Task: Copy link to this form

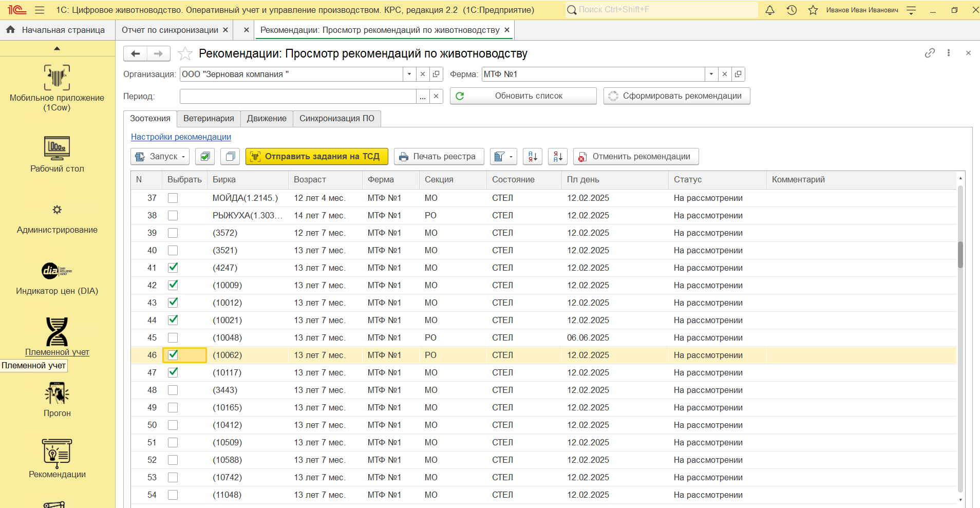Action: [930, 53]
